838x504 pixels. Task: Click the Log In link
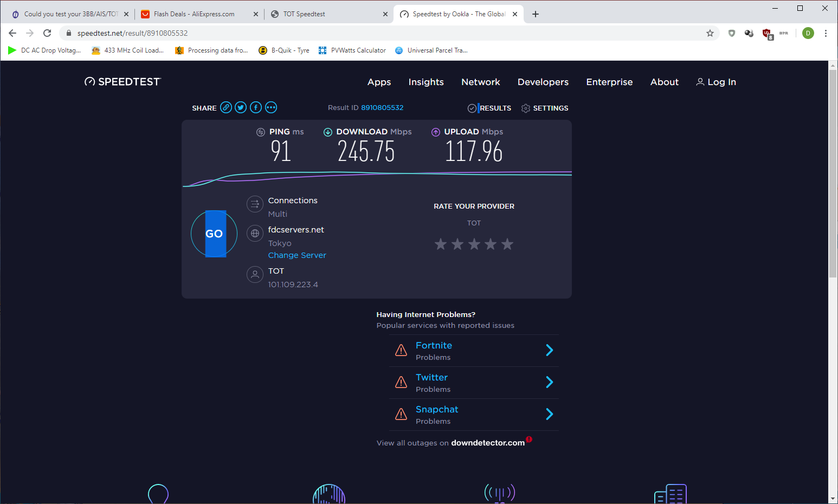pyautogui.click(x=716, y=82)
